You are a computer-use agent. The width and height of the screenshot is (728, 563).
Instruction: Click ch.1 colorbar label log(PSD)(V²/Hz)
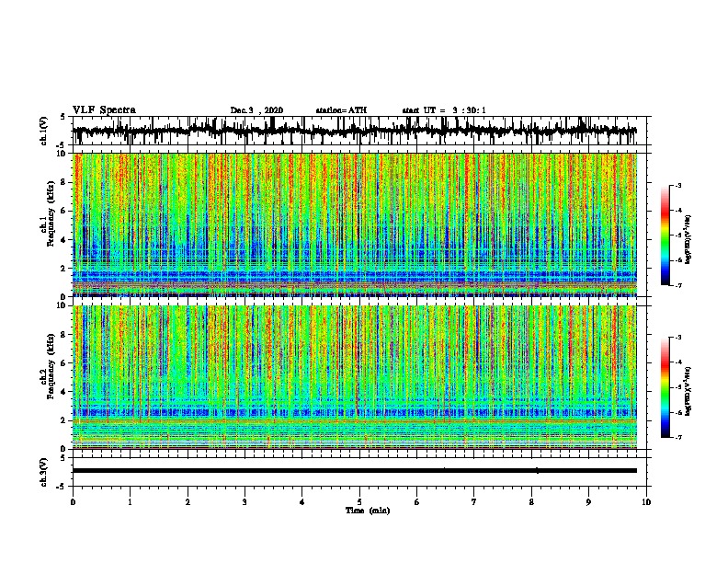(x=688, y=240)
